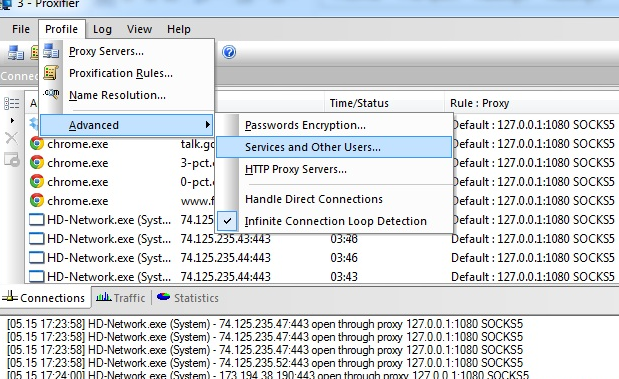The image size is (619, 379).
Task: Click Statistics tab pie-chart icon
Action: tap(163, 296)
